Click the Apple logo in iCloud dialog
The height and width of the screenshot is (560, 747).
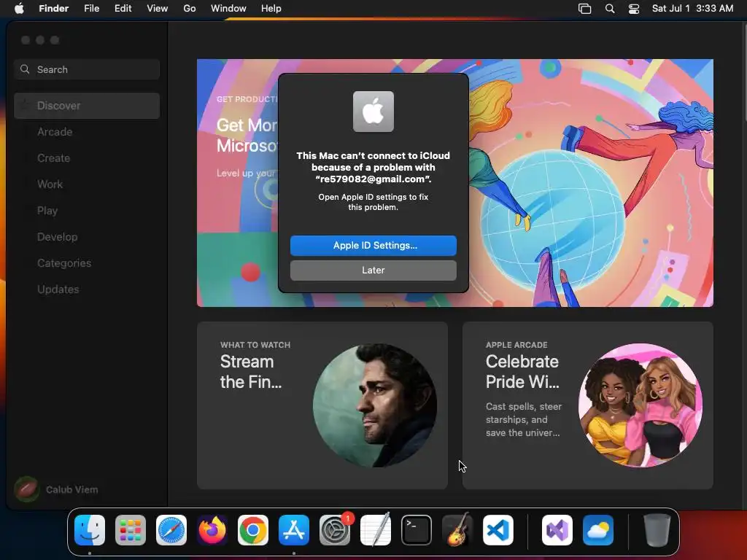point(373,112)
